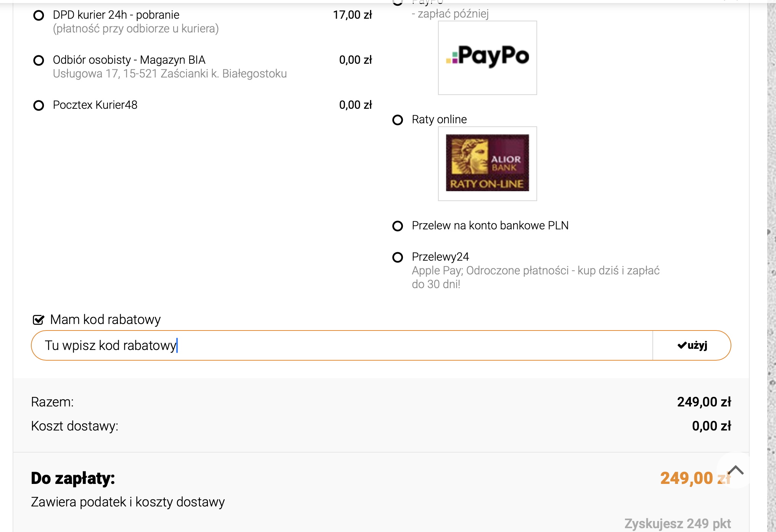Click Pocztex Kurier48 label text
This screenshot has width=776, height=532.
pyautogui.click(x=95, y=105)
